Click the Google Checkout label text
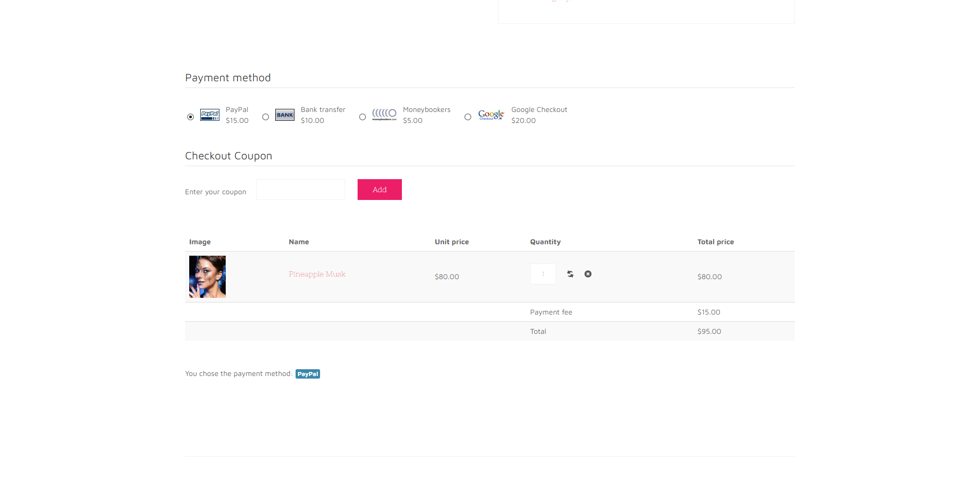The image size is (980, 489). tap(539, 110)
